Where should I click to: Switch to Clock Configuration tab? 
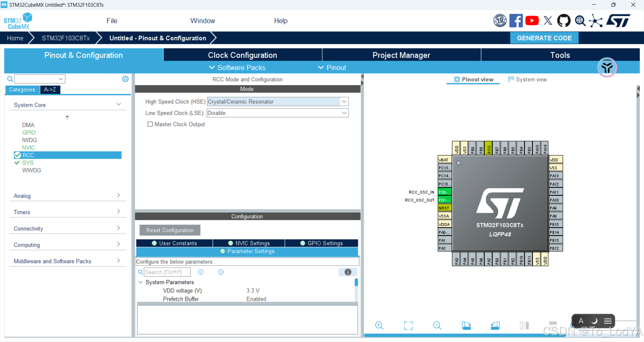243,55
